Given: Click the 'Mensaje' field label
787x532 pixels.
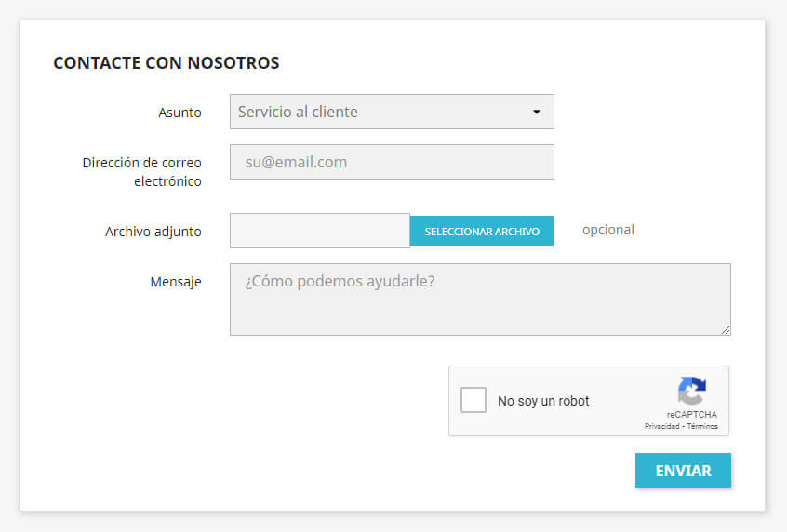Looking at the screenshot, I should (176, 282).
